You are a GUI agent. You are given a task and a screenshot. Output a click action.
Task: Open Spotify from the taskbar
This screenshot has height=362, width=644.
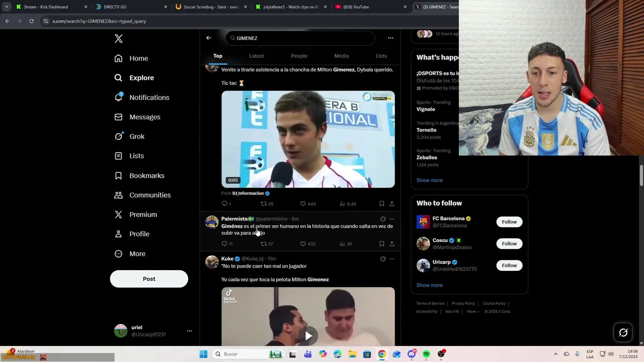coord(426,354)
